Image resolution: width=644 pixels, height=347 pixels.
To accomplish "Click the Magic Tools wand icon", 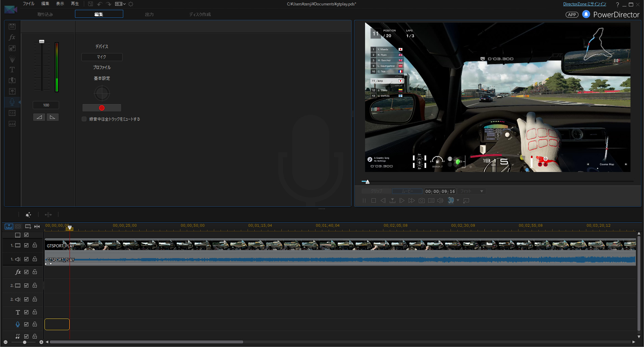I will click(28, 215).
